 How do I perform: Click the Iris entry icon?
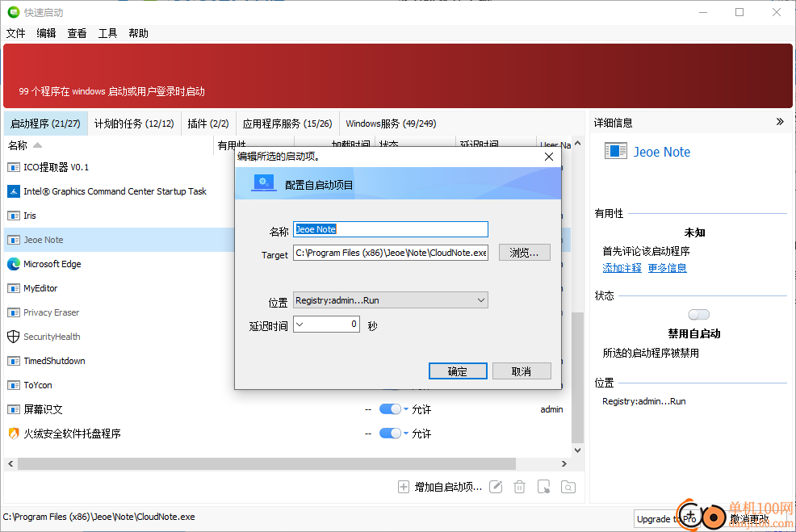pos(14,216)
